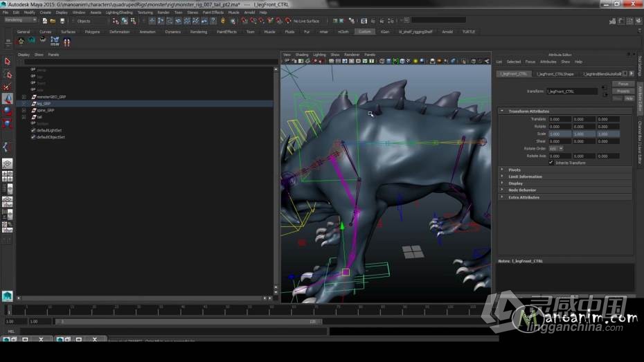Click the Maya logo at toolbox bottom
This screenshot has width=644, height=362.
point(7,296)
